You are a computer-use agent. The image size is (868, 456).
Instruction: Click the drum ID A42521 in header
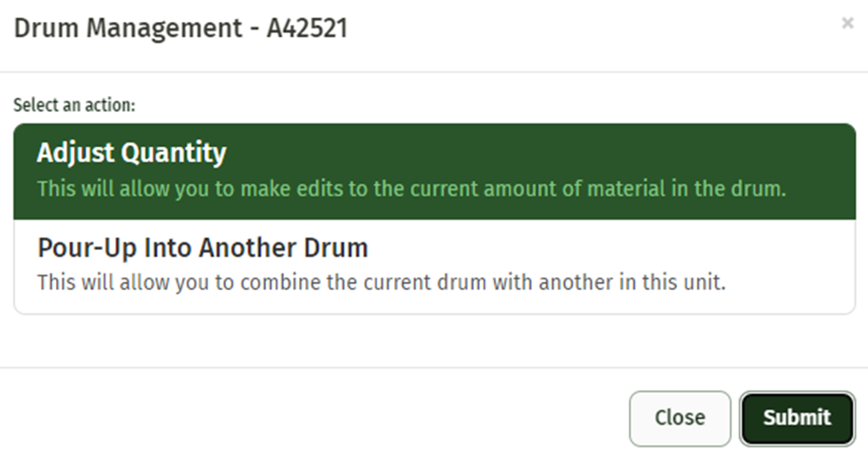[307, 28]
